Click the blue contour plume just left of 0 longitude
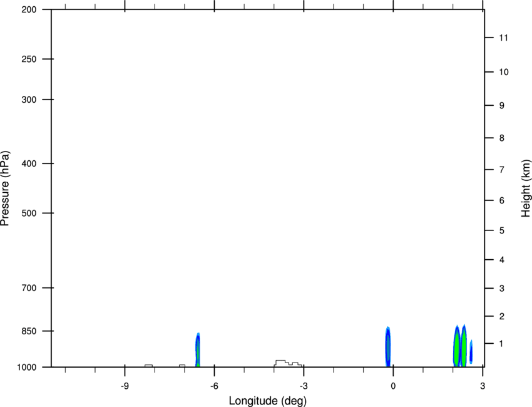Screen dimensions: 532x407 [388, 347]
